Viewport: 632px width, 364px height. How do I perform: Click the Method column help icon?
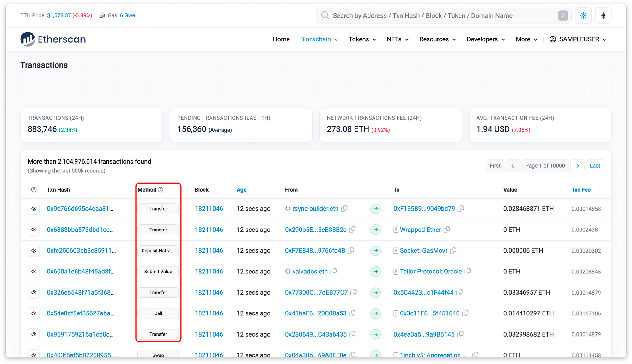(x=161, y=190)
